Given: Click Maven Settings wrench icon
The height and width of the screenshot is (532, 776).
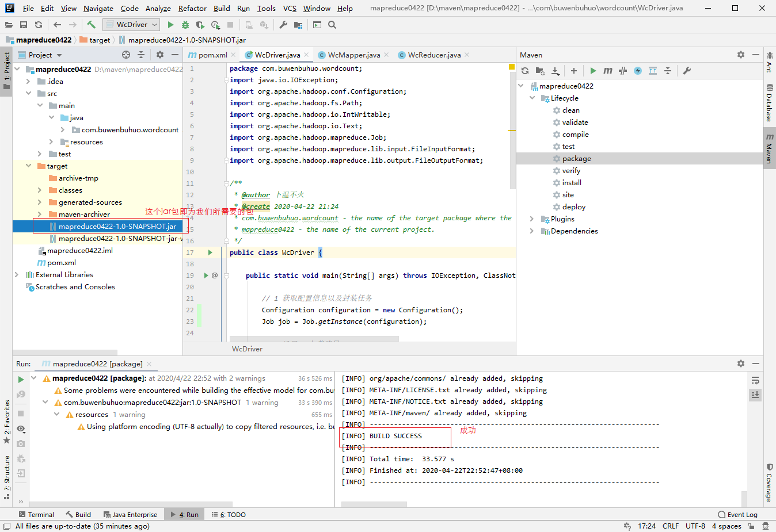Looking at the screenshot, I should click(687, 71).
